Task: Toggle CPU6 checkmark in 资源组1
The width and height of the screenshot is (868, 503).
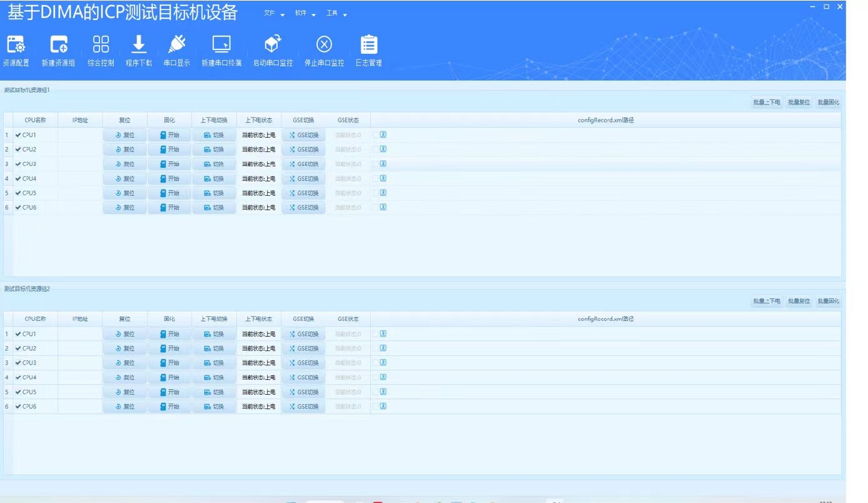Action: [18, 207]
